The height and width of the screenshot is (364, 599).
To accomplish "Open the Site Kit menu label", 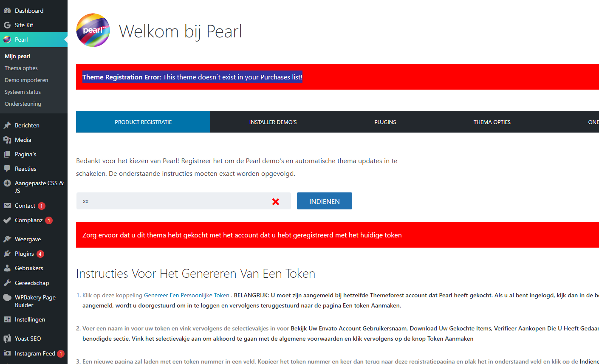I will pos(24,25).
